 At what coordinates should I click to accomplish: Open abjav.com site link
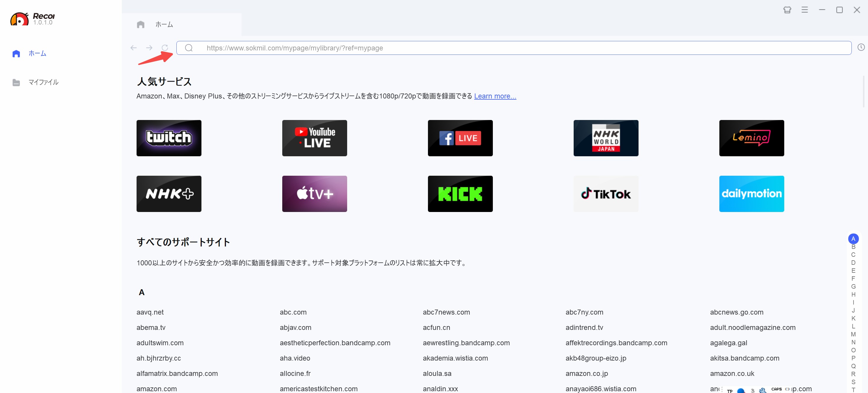point(296,327)
